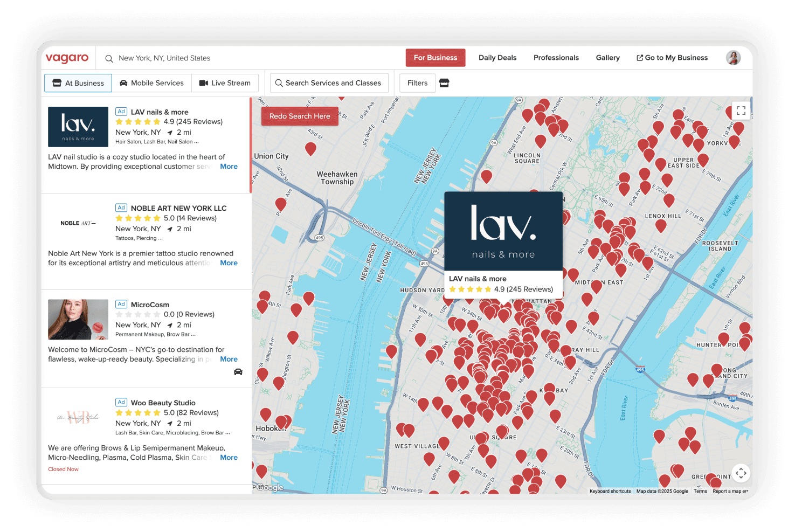Switch to Live Stream mode
Viewport: 795px width, 532px height.
225,83
